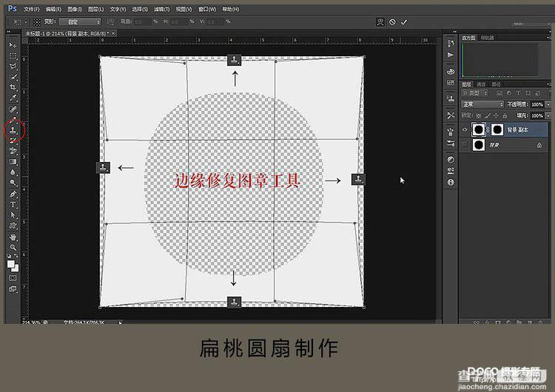555x392 pixels.
Task: Switch to the 路径 paths tab
Action: (x=497, y=84)
